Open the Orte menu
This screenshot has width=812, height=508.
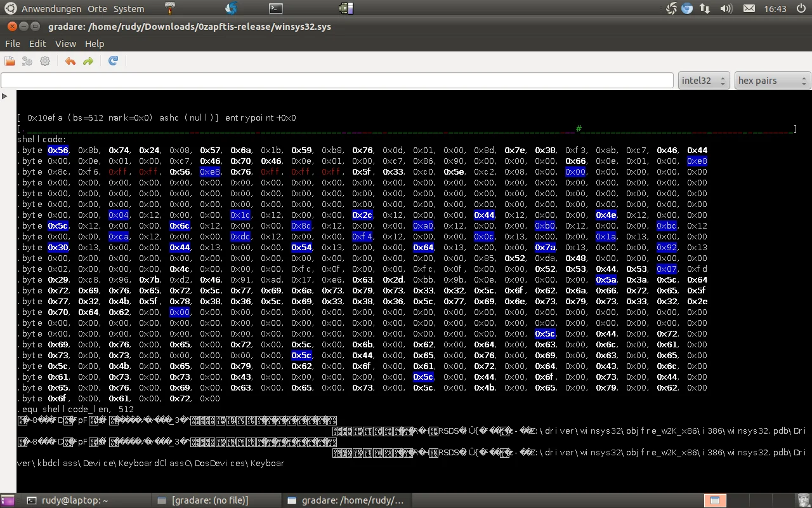pos(97,9)
